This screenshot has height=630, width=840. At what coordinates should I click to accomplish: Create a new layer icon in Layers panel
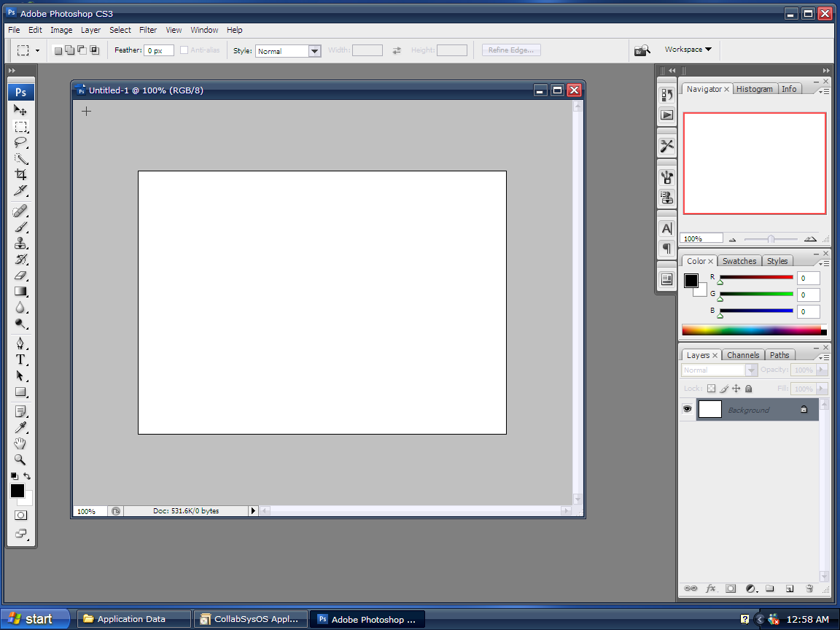pyautogui.click(x=789, y=588)
